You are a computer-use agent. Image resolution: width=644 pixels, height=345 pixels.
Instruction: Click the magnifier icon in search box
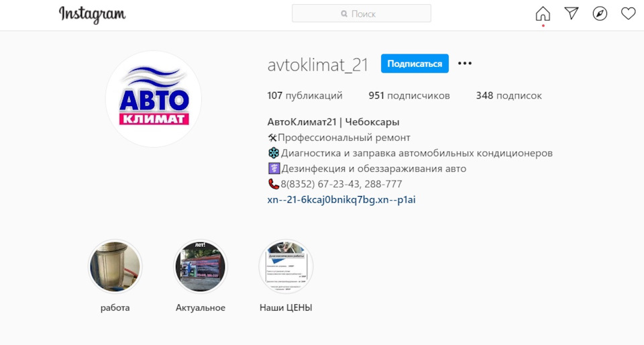(x=344, y=14)
